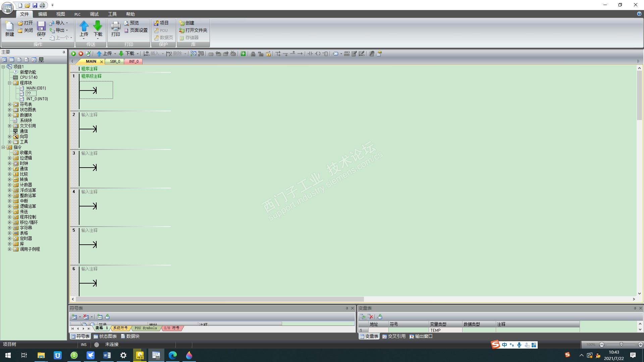
Task: Click the large Print icon in ribbon
Action: click(115, 27)
